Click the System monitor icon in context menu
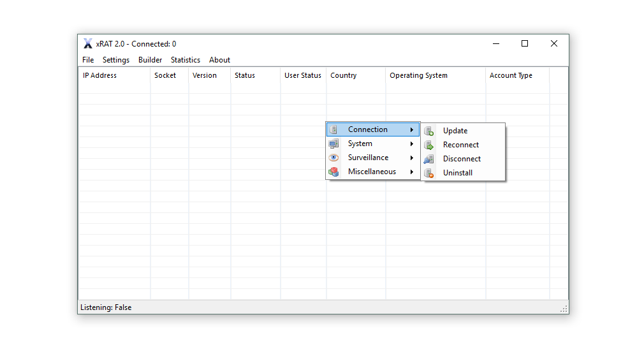Image resolution: width=644 pixels, height=354 pixels. (333, 144)
